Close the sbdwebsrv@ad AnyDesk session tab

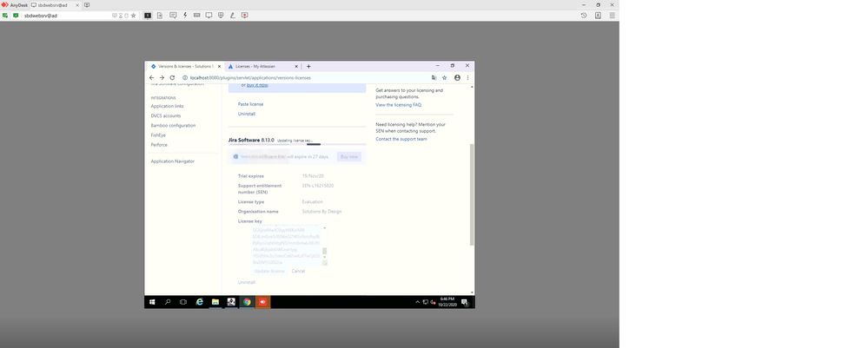pos(77,5)
